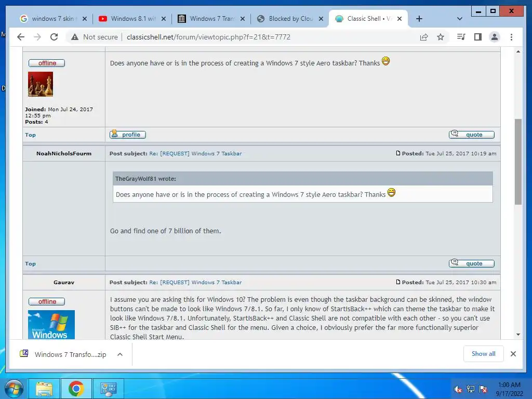This screenshot has height=399, width=532.
Task: Open the control panel taskbar icon
Action: click(x=108, y=389)
